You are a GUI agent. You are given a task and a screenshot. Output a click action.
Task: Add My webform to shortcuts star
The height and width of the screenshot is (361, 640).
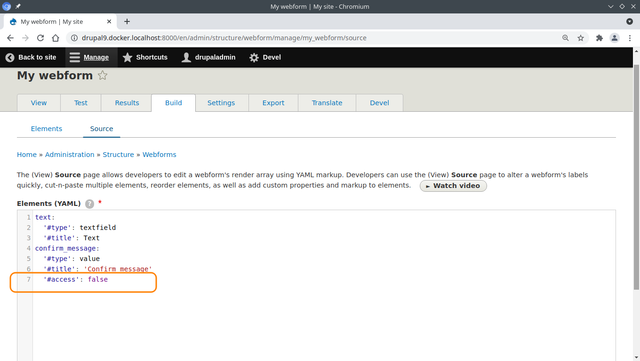[102, 76]
